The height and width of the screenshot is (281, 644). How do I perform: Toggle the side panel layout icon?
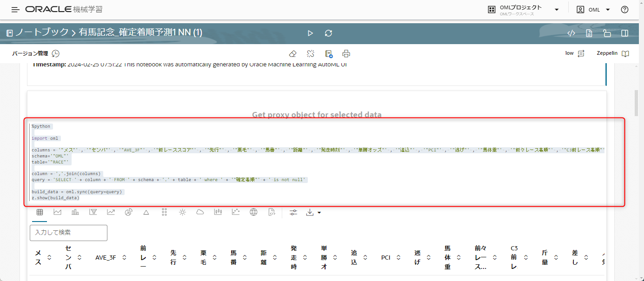[625, 33]
